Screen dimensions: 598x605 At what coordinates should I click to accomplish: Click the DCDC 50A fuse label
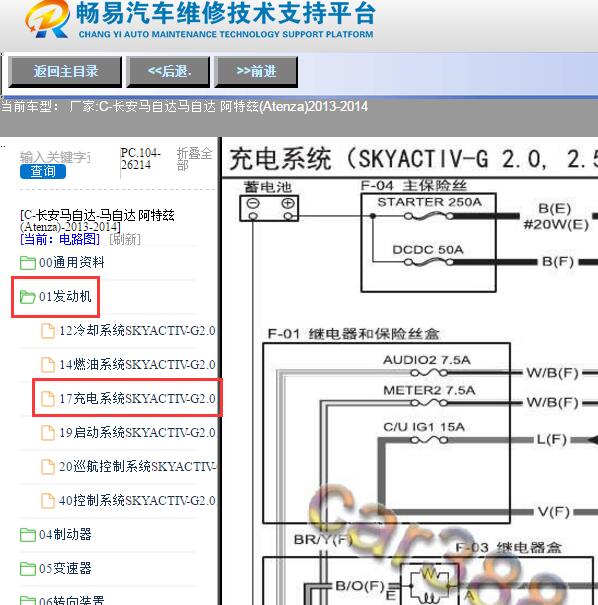pos(428,250)
